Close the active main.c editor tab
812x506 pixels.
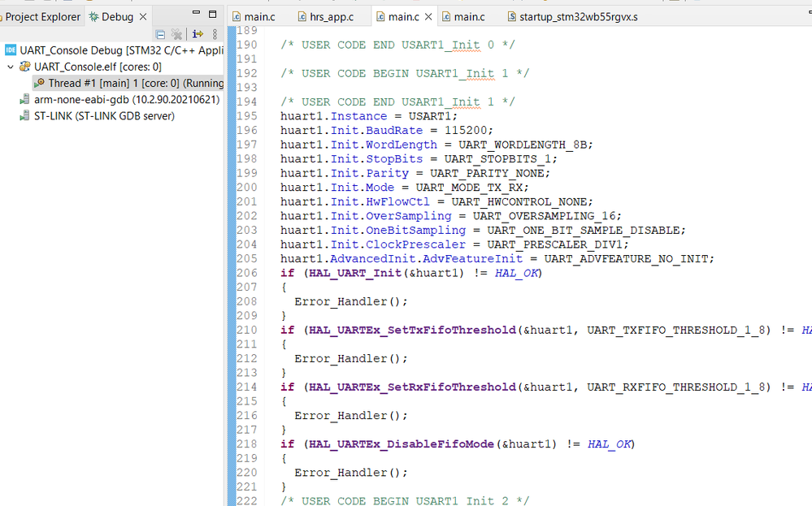(x=428, y=17)
